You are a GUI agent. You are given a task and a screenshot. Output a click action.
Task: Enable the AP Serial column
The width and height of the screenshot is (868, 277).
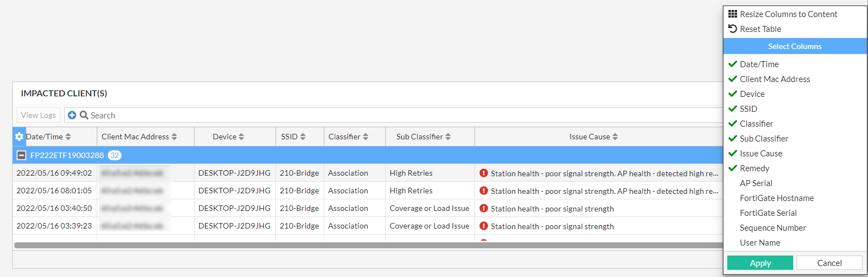pos(756,183)
